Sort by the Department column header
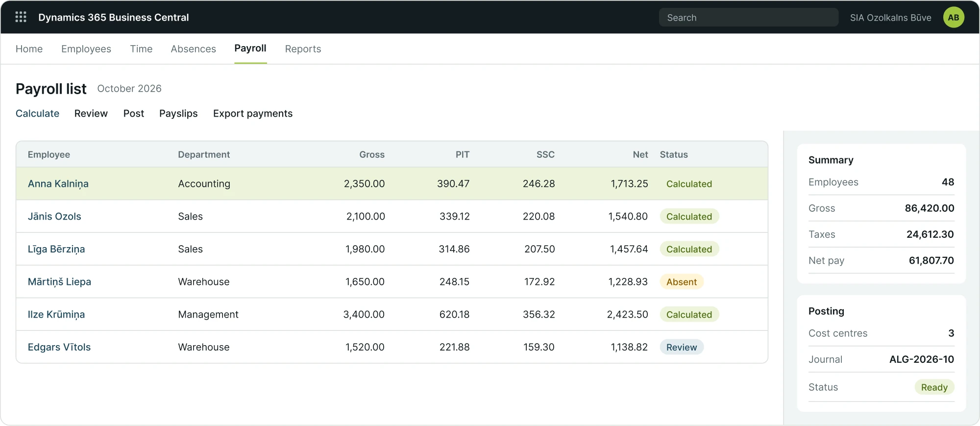 [204, 154]
